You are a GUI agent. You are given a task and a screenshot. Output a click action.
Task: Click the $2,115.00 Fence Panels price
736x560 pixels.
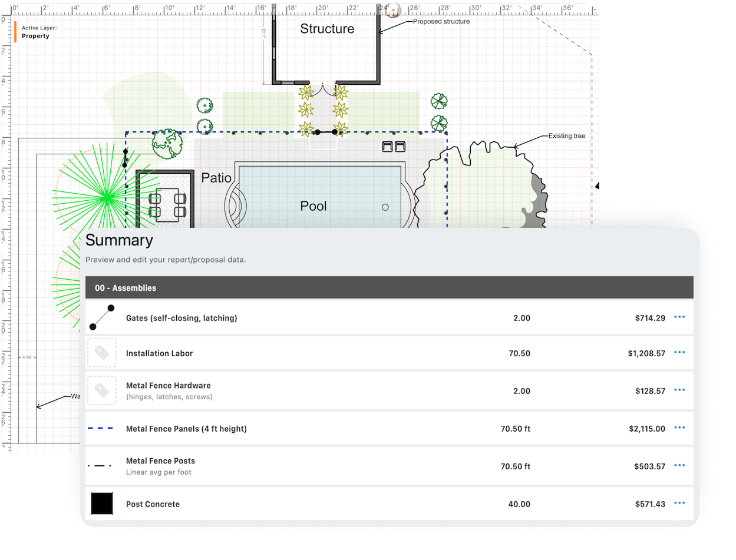point(646,429)
